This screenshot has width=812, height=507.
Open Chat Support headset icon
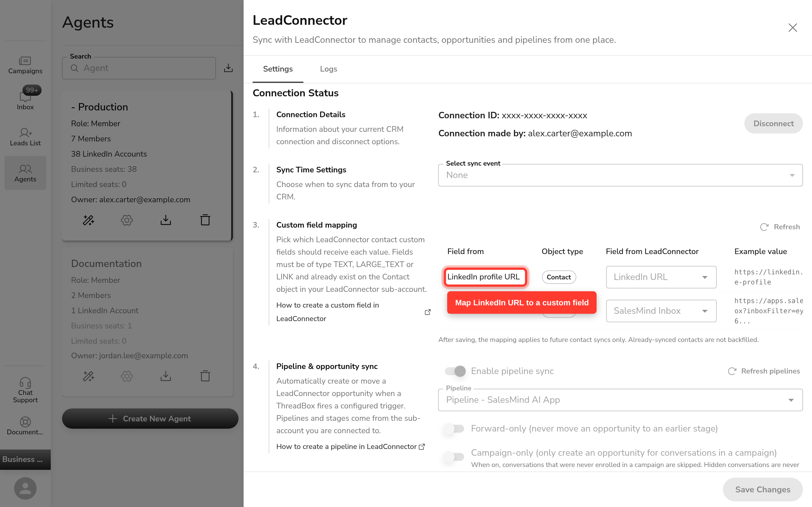[x=25, y=390]
